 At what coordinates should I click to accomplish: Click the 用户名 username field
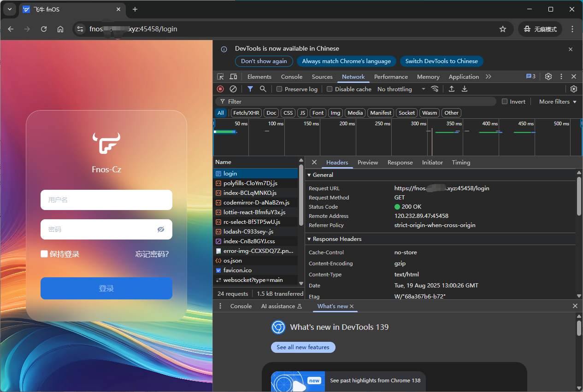(x=106, y=200)
